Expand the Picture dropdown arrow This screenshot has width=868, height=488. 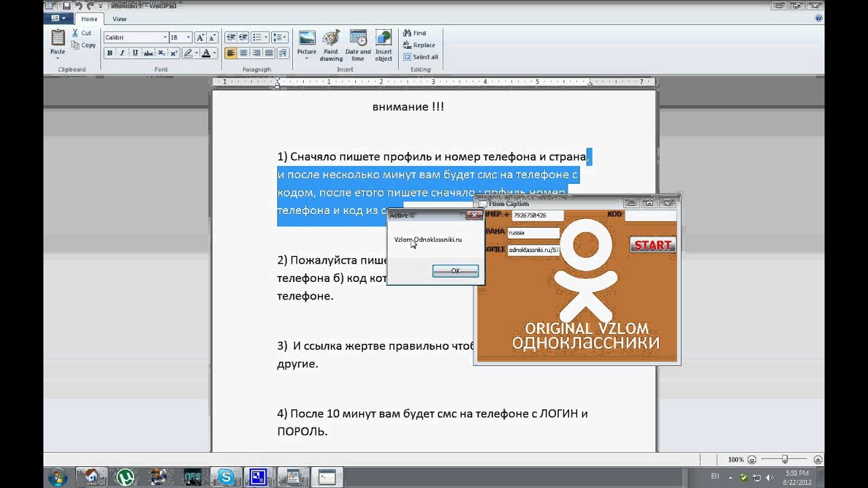click(x=307, y=58)
